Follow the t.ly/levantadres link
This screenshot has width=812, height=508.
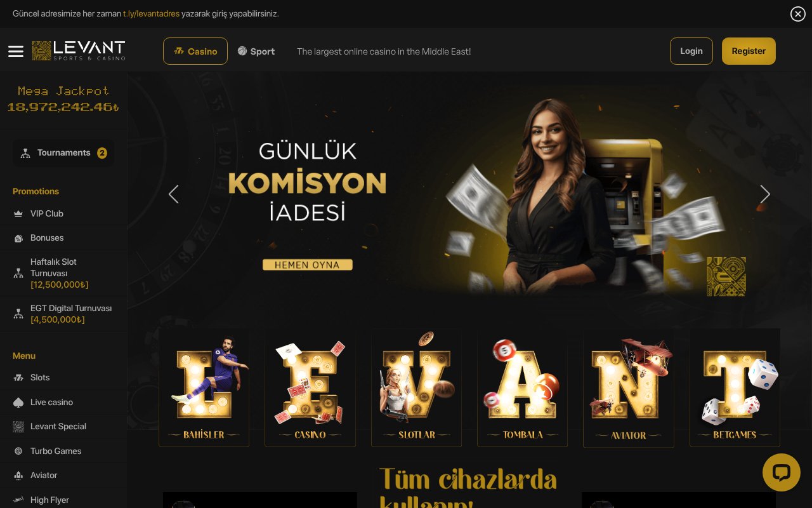pyautogui.click(x=151, y=13)
